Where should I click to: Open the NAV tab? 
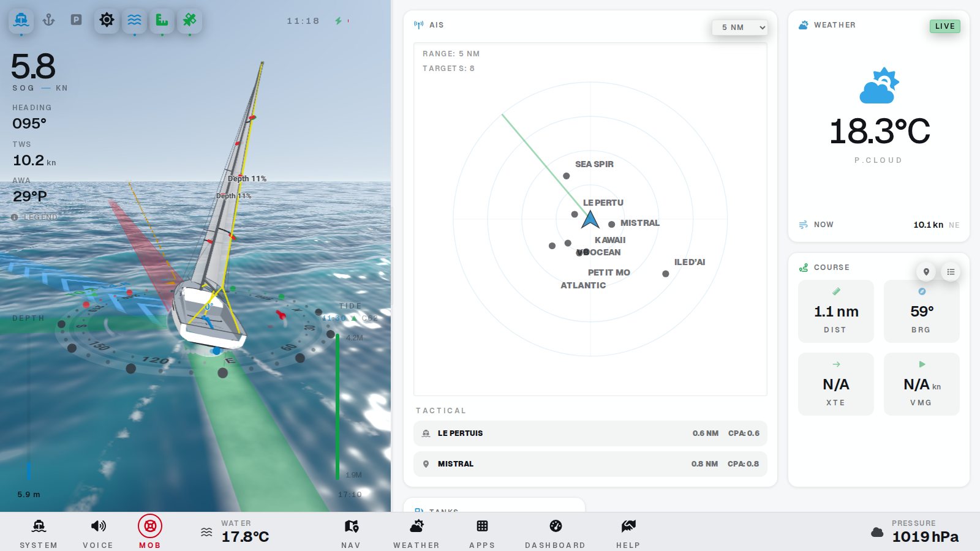tap(351, 533)
